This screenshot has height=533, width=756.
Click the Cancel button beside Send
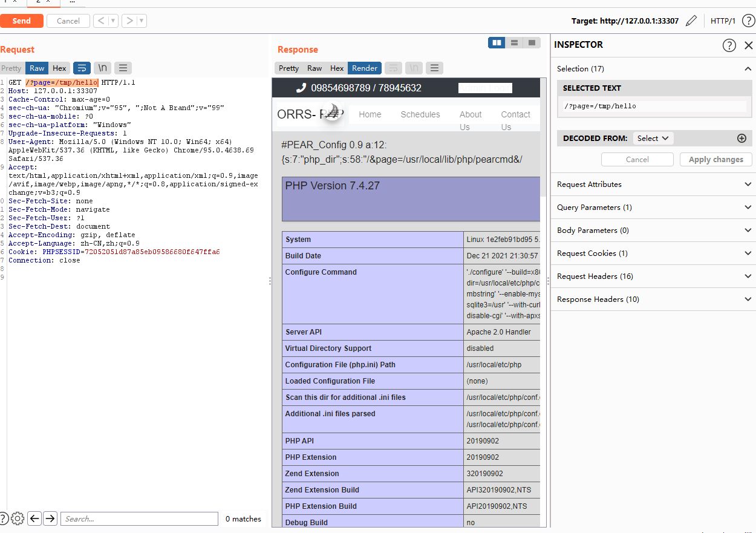68,21
